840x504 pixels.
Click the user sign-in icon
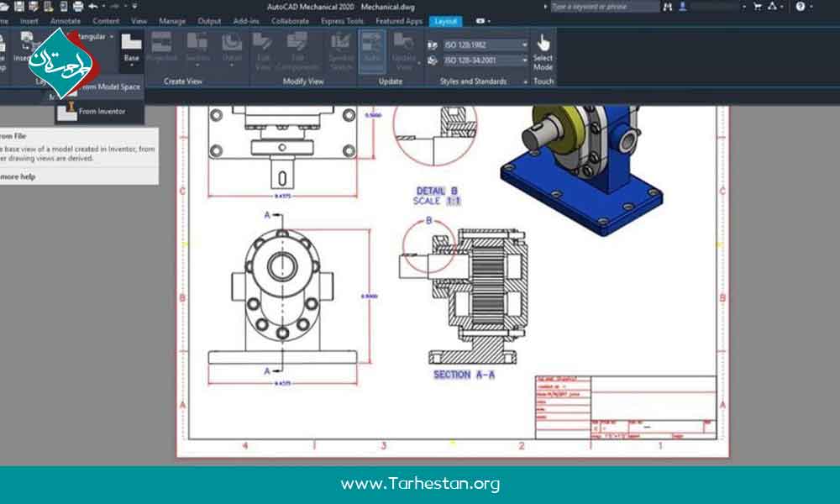pyautogui.click(x=682, y=7)
